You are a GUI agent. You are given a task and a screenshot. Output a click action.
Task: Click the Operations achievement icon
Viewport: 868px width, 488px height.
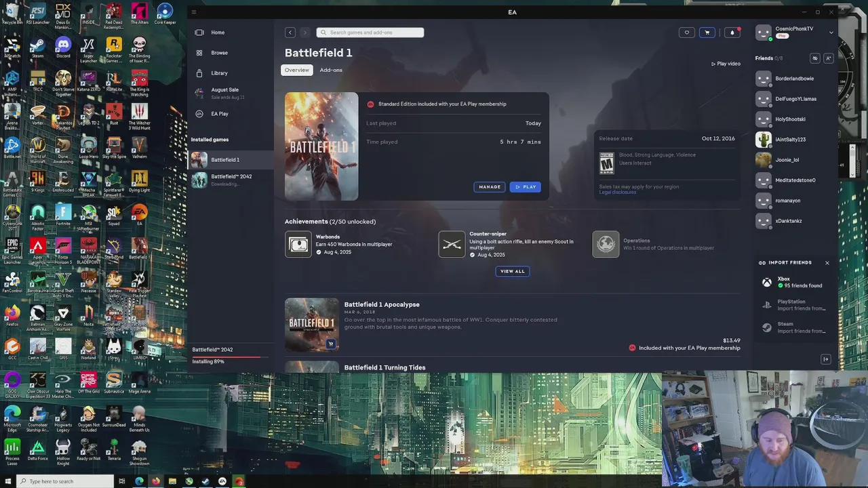606,245
